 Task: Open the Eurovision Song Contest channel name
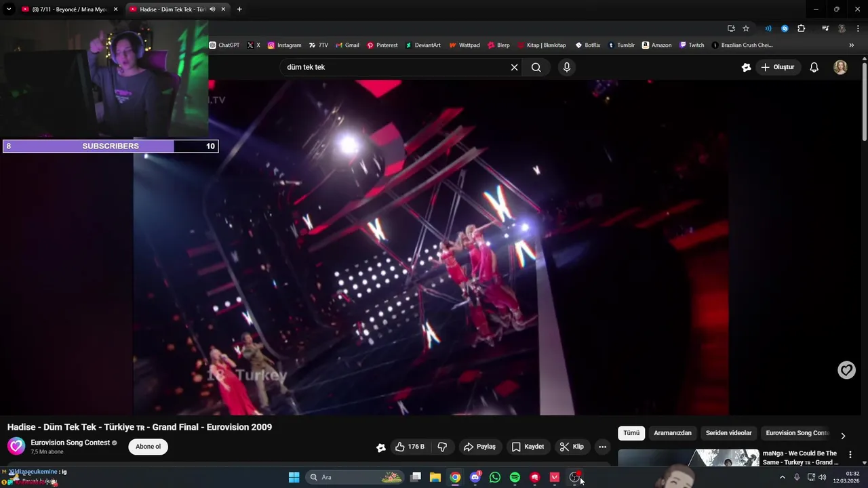(x=70, y=443)
